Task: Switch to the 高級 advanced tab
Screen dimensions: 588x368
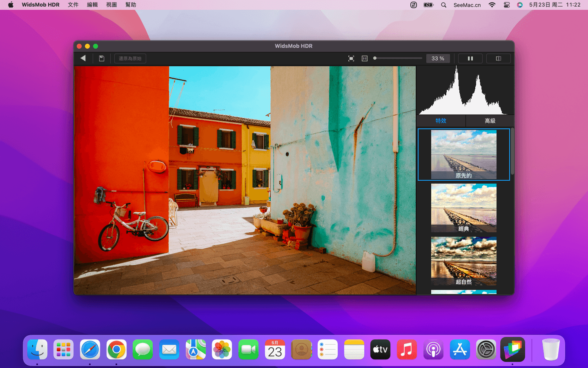Action: click(x=490, y=121)
